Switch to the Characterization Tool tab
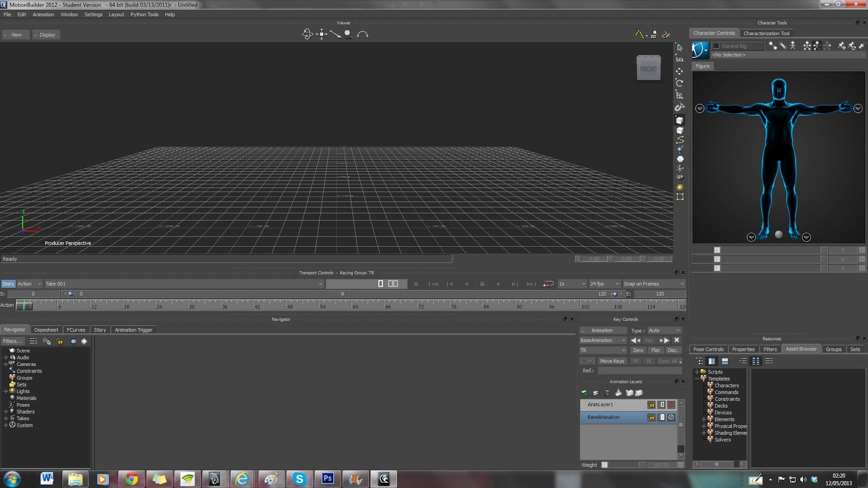The height and width of the screenshot is (488, 868). [767, 33]
